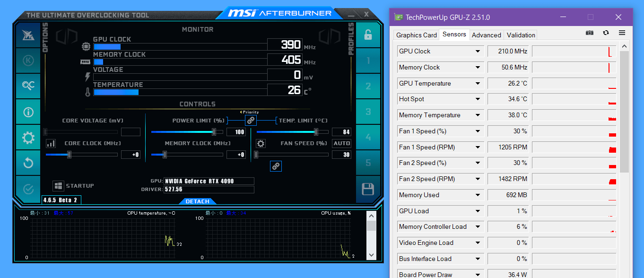Expand the Fan 2 Speed (%) dropdown
This screenshot has height=278, width=644.
click(478, 163)
